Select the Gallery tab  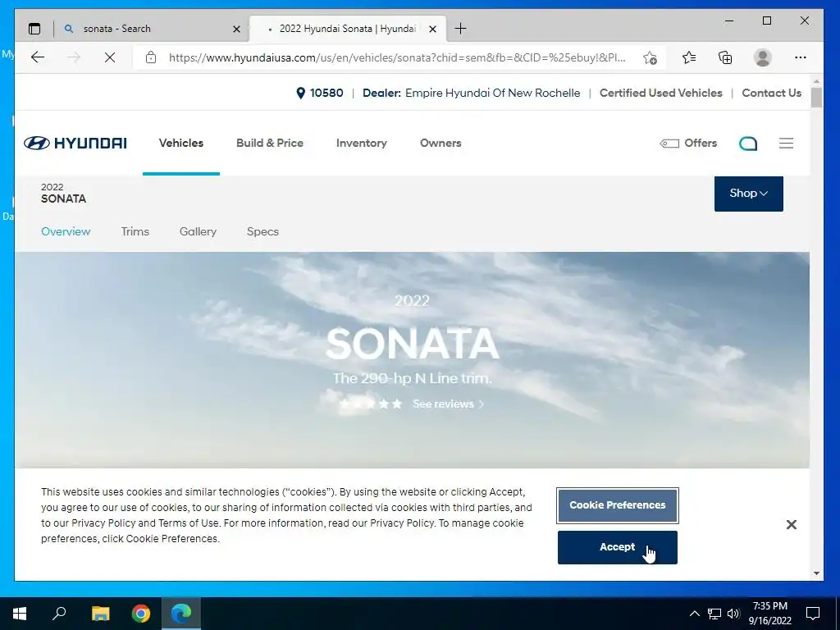[x=198, y=231]
